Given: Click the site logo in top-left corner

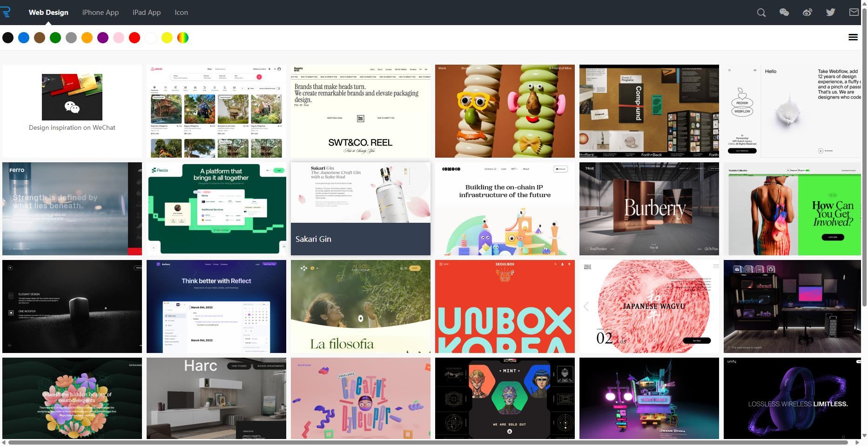Looking at the screenshot, I should (x=6, y=12).
